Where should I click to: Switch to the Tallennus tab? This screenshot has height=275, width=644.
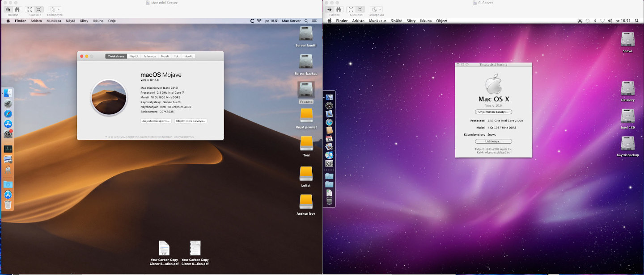click(x=150, y=56)
